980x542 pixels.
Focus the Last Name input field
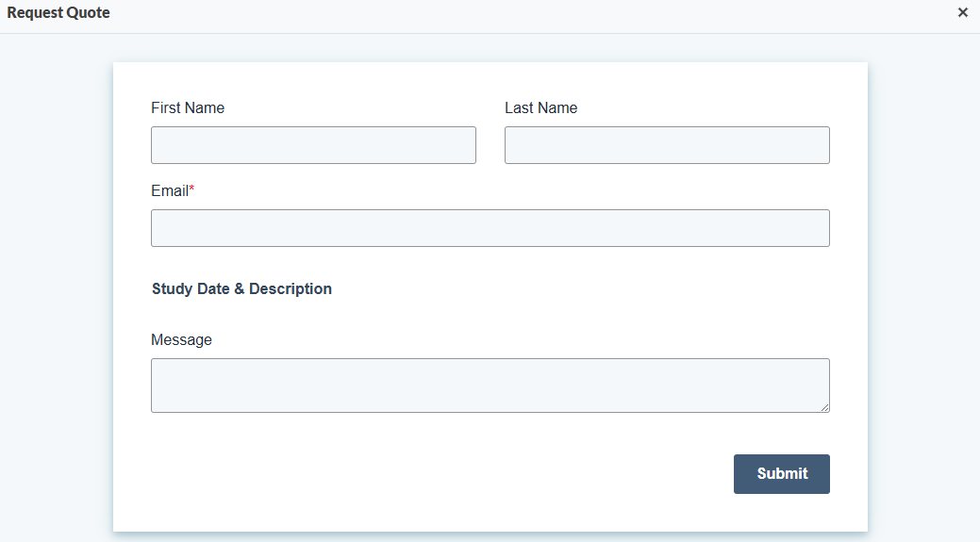[x=667, y=145]
